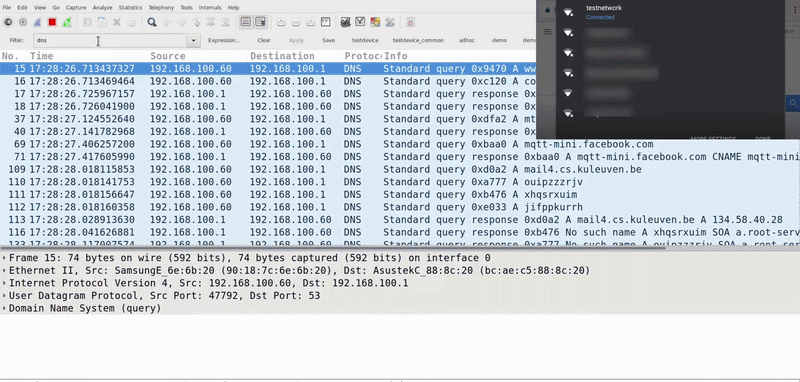Screen dimensions: 800x382
Task: Open the Internals menu
Action: (x=210, y=8)
